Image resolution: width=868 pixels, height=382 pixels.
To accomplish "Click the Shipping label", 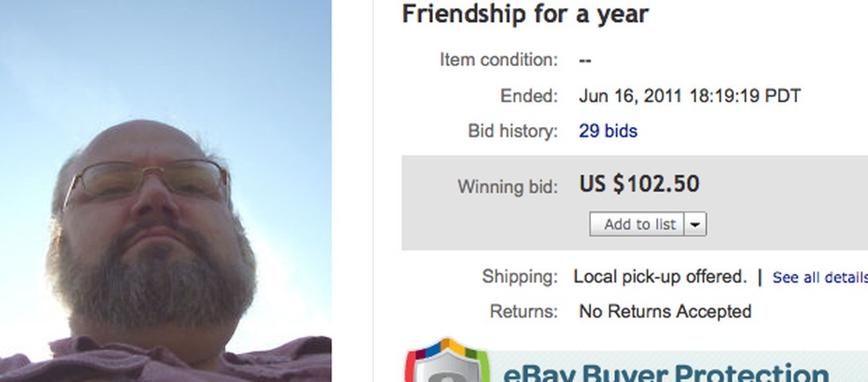I will (520, 276).
